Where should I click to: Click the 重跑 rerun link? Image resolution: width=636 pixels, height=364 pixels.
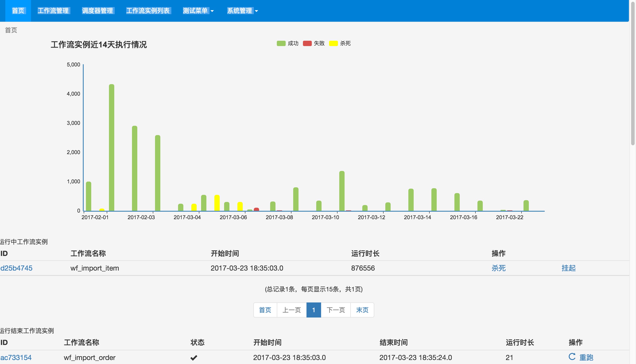coord(586,358)
